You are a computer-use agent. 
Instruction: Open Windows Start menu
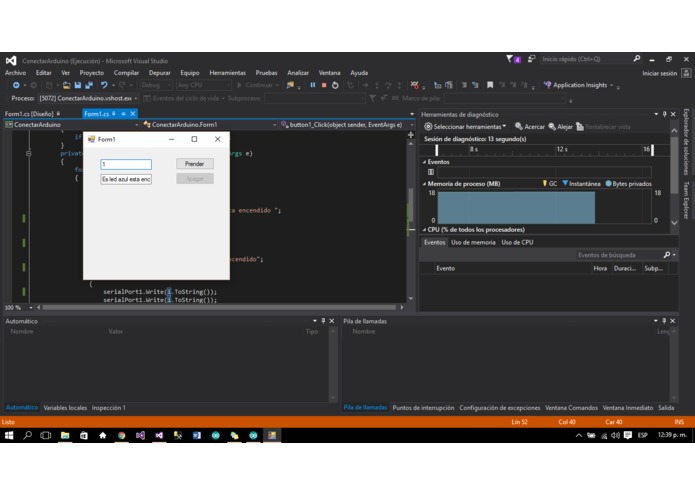[9, 436]
